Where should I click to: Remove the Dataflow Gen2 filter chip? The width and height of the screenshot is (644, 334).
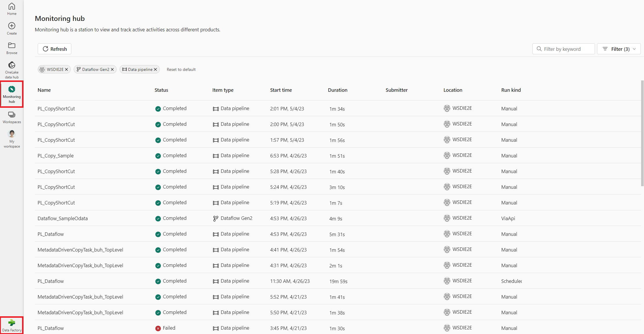tap(112, 69)
